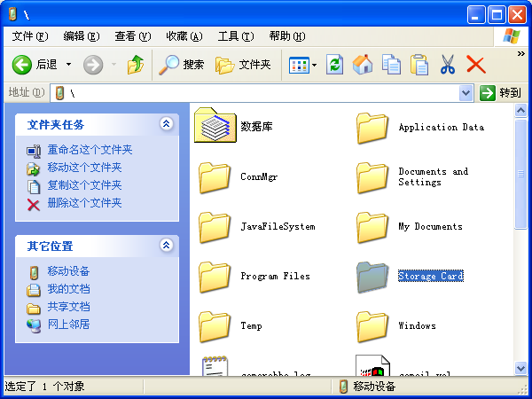Click 复制这个文件夹 link
The height and width of the screenshot is (399, 532).
click(x=84, y=185)
